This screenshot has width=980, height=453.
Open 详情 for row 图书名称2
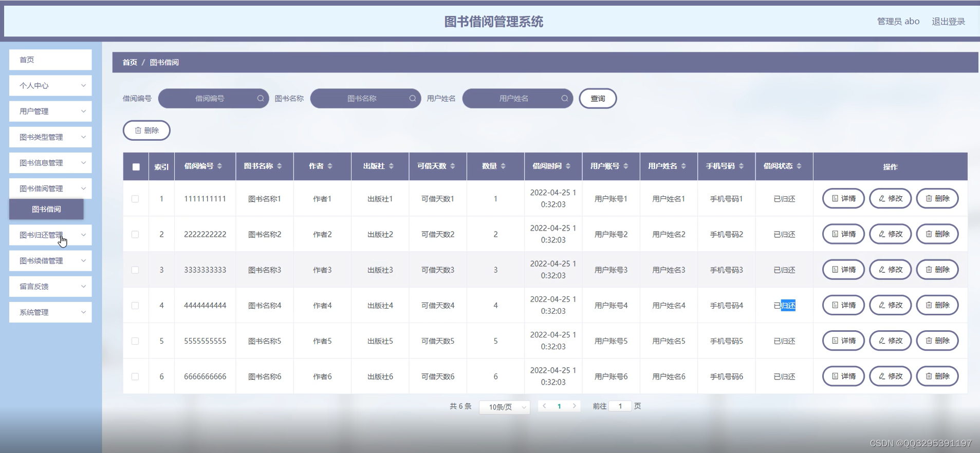tap(843, 234)
